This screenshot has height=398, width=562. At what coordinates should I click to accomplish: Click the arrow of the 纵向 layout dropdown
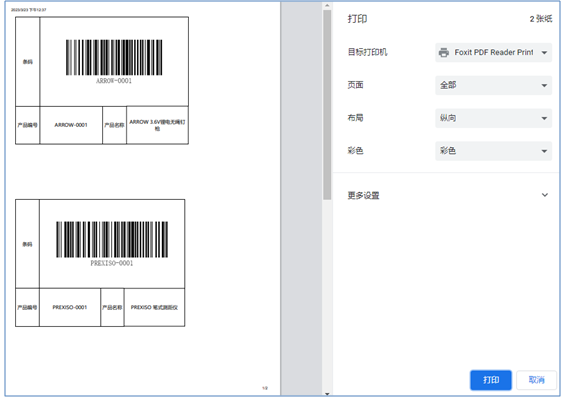[544, 118]
